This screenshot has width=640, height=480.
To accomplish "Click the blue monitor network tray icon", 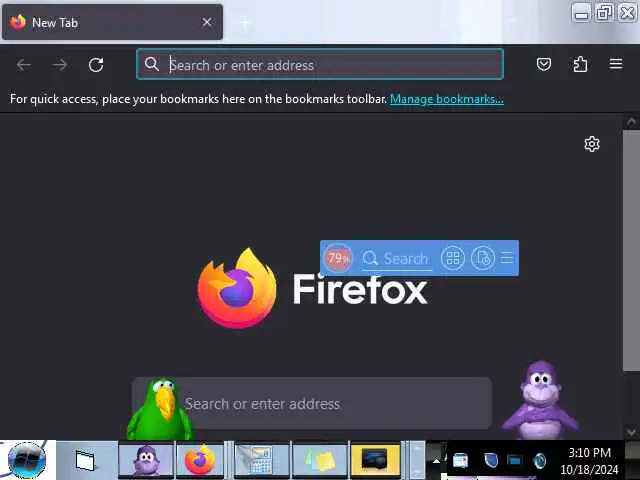I will tap(514, 461).
